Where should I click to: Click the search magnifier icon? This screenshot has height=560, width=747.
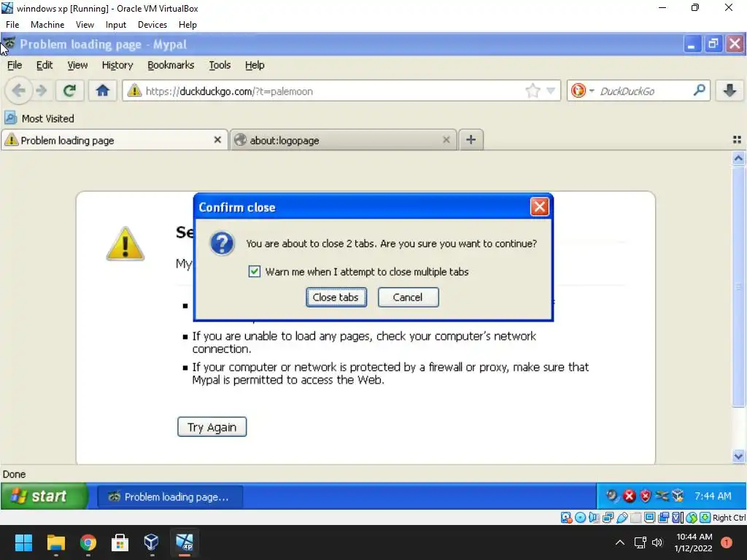point(699,90)
